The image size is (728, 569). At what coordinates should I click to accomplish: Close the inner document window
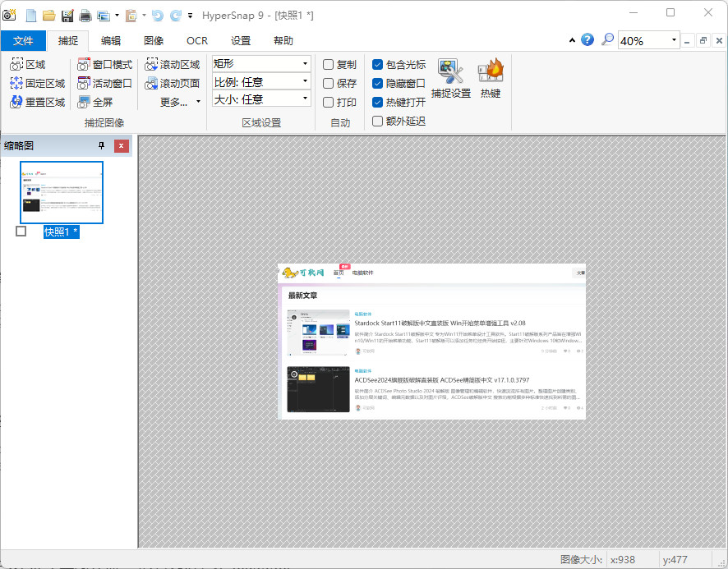click(719, 41)
